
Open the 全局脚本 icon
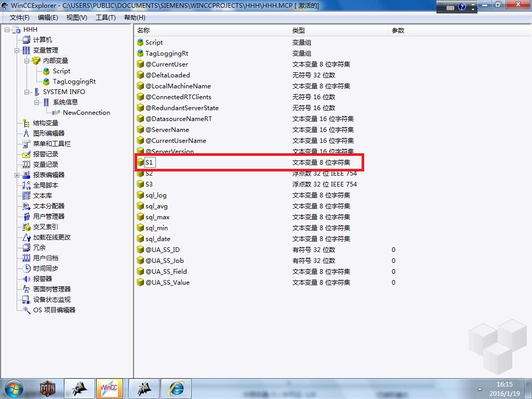point(26,185)
